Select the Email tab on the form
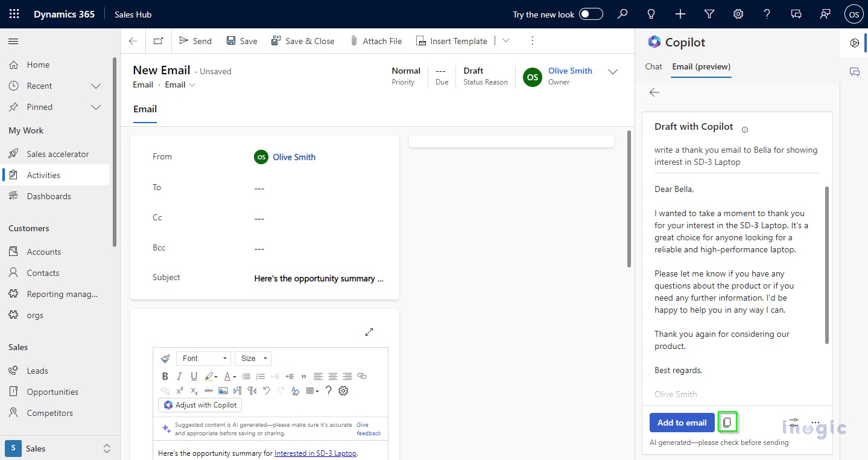The height and width of the screenshot is (460, 868). (x=145, y=109)
